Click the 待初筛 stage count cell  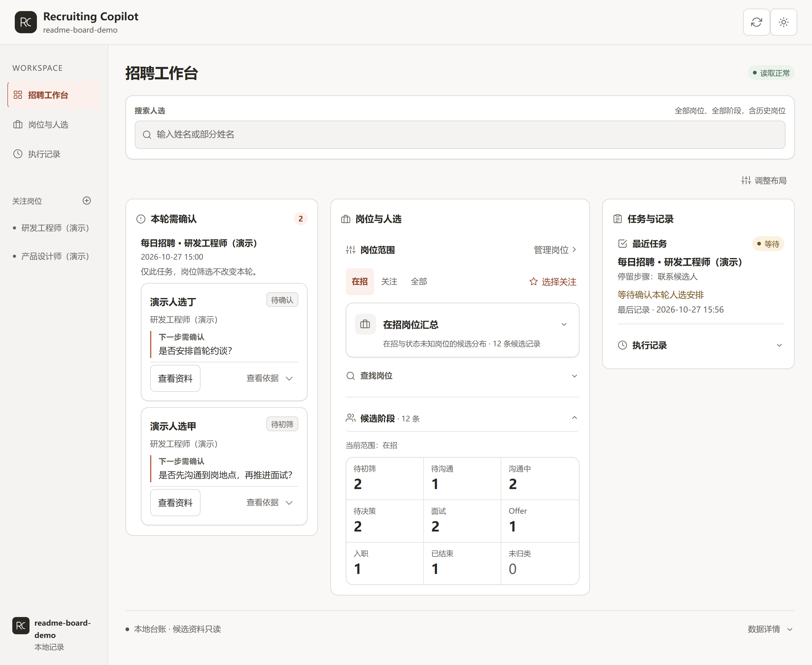[384, 478]
